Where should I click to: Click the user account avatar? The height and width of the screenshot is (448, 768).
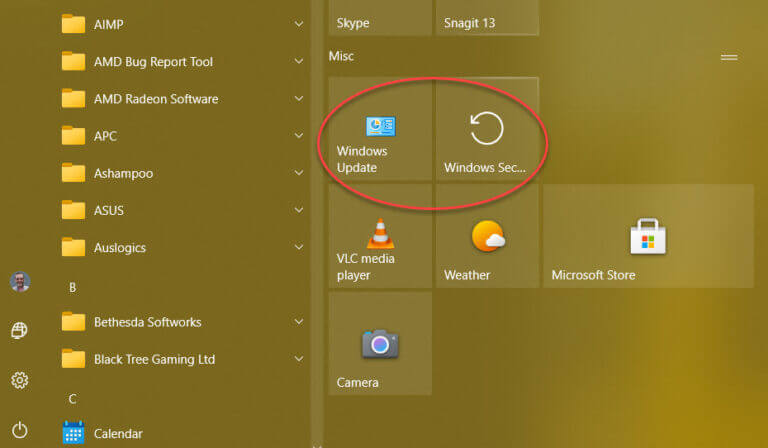pyautogui.click(x=20, y=282)
